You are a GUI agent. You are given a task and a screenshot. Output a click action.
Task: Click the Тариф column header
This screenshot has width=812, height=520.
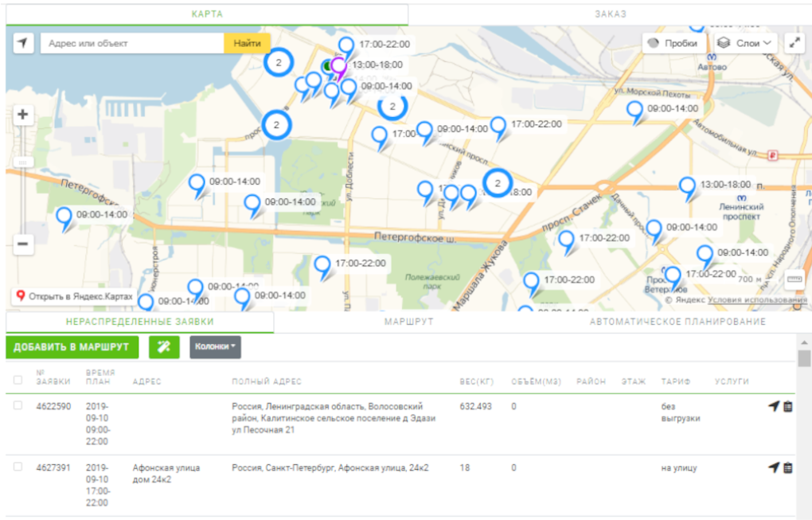[x=675, y=381]
